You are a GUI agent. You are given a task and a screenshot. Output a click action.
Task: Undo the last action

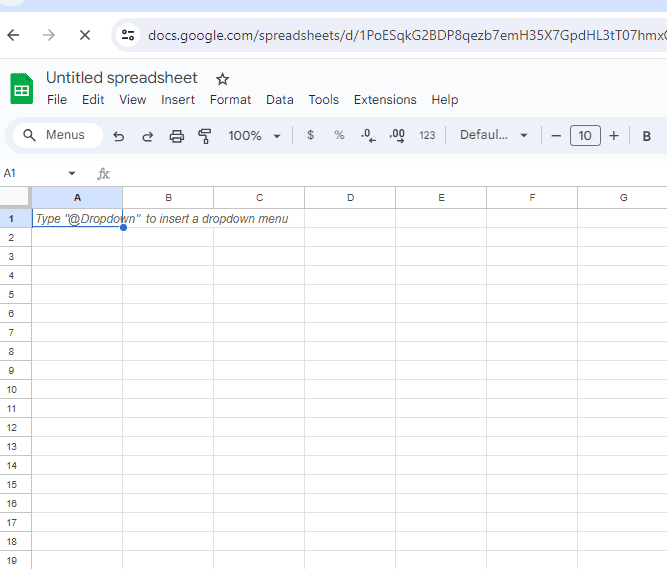pos(119,136)
